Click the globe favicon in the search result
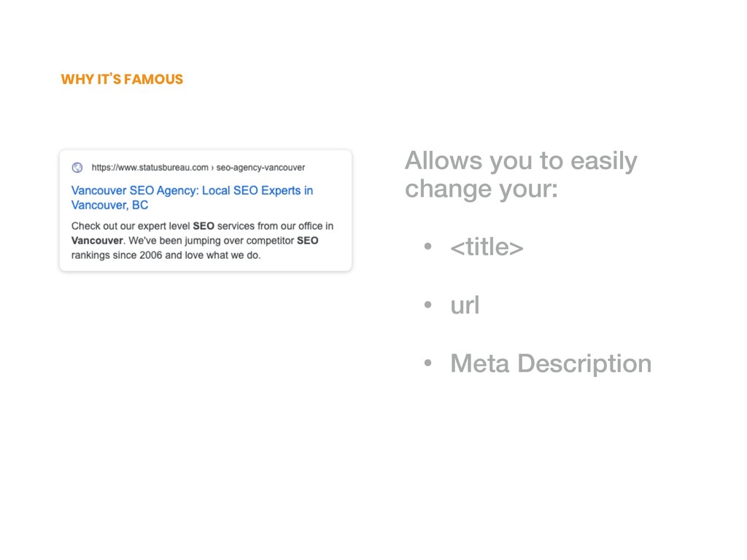The width and height of the screenshot is (747, 560). point(77,168)
